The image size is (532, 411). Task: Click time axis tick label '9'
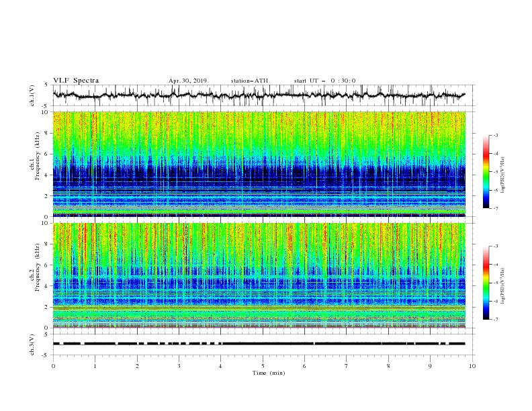pyautogui.click(x=430, y=366)
